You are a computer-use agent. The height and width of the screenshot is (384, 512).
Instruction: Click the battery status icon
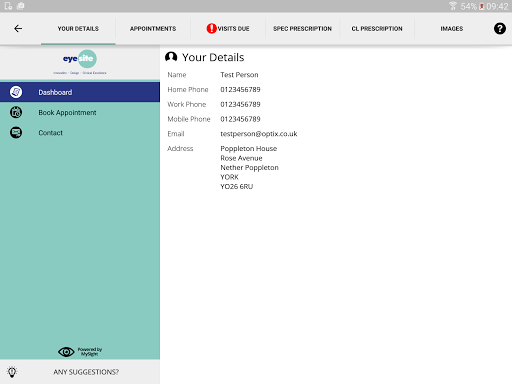(x=481, y=6)
